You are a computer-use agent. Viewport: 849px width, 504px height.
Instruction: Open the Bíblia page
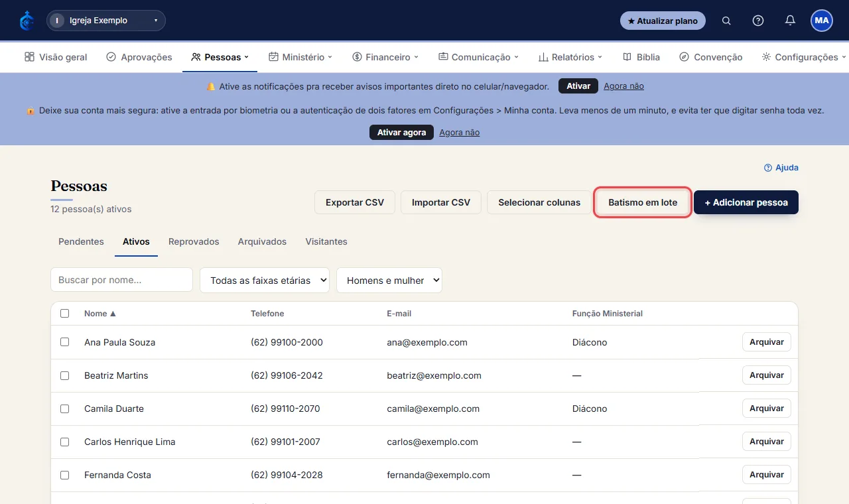(x=641, y=57)
